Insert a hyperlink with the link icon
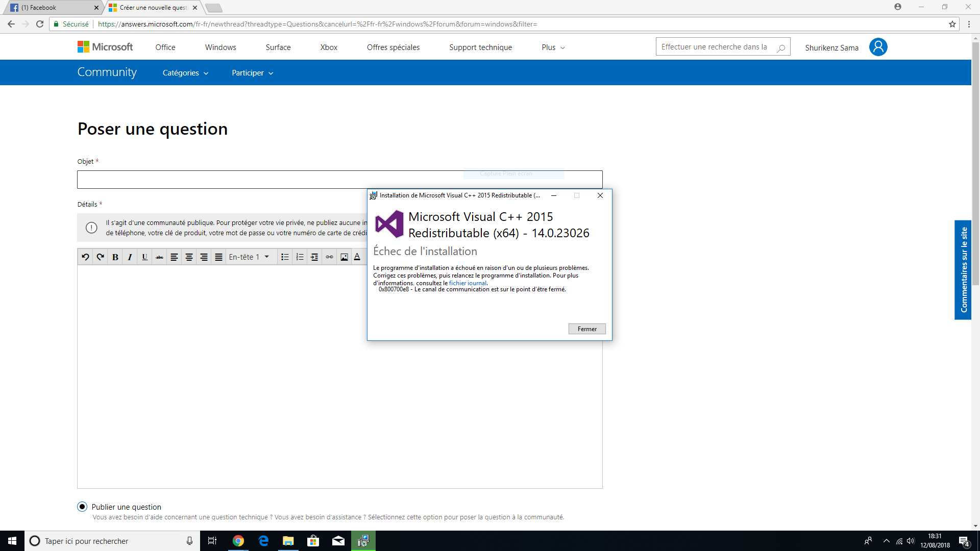 point(329,257)
